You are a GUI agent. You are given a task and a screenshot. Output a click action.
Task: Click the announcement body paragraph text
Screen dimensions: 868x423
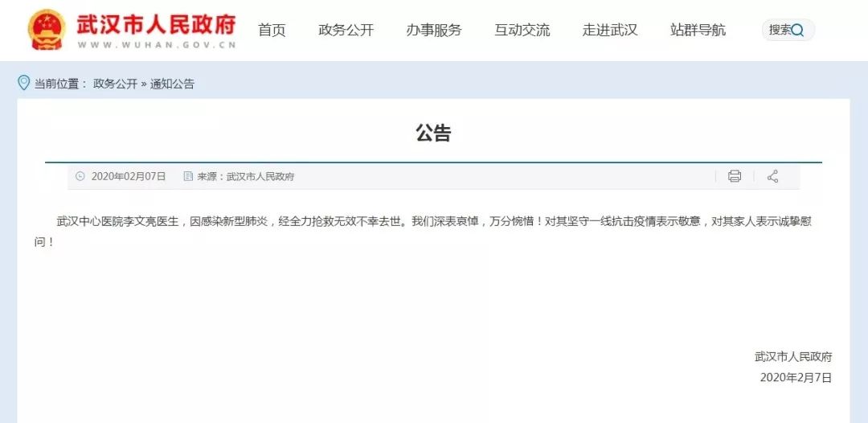[433, 221]
